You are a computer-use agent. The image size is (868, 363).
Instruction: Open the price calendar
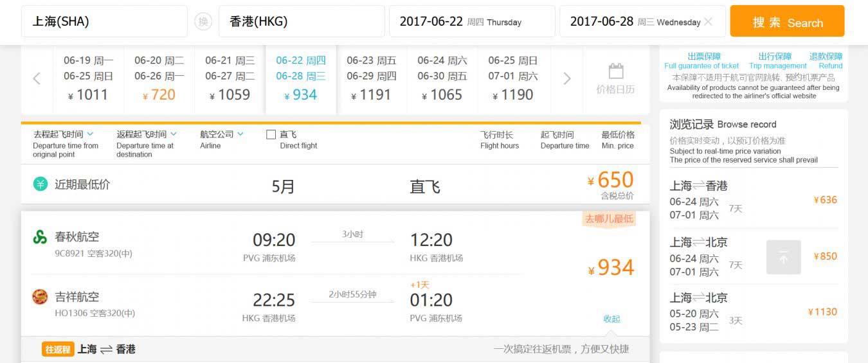pos(615,80)
